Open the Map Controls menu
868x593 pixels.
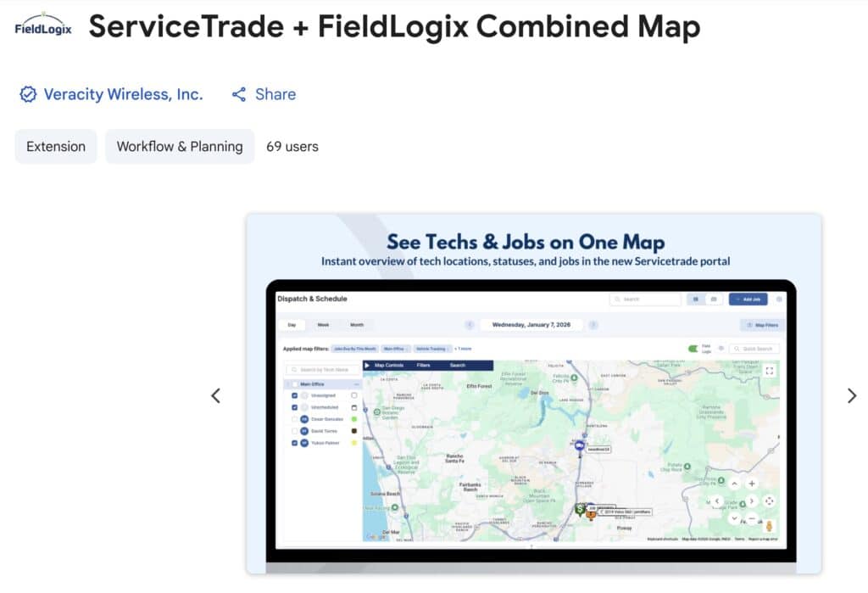(x=388, y=366)
